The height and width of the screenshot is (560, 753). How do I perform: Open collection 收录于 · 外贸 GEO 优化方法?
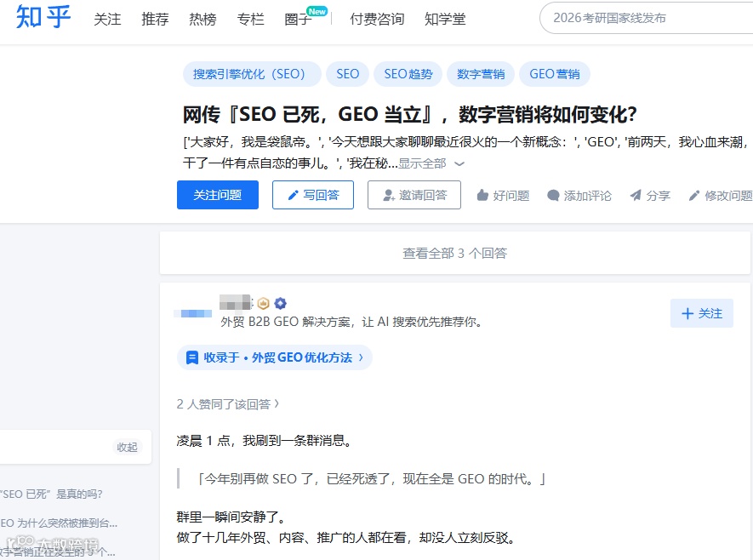pos(274,357)
